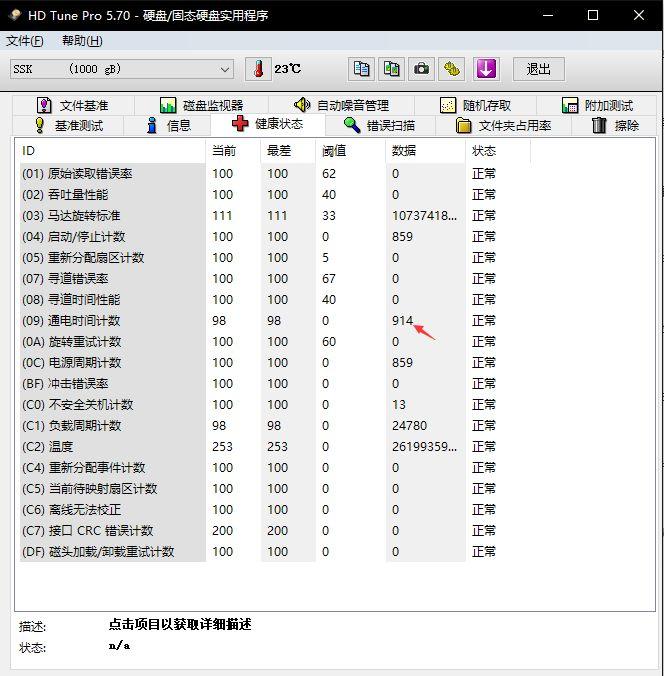Click the 阈值 column header
Viewport: 664px width, 676px height.
pyautogui.click(x=351, y=151)
